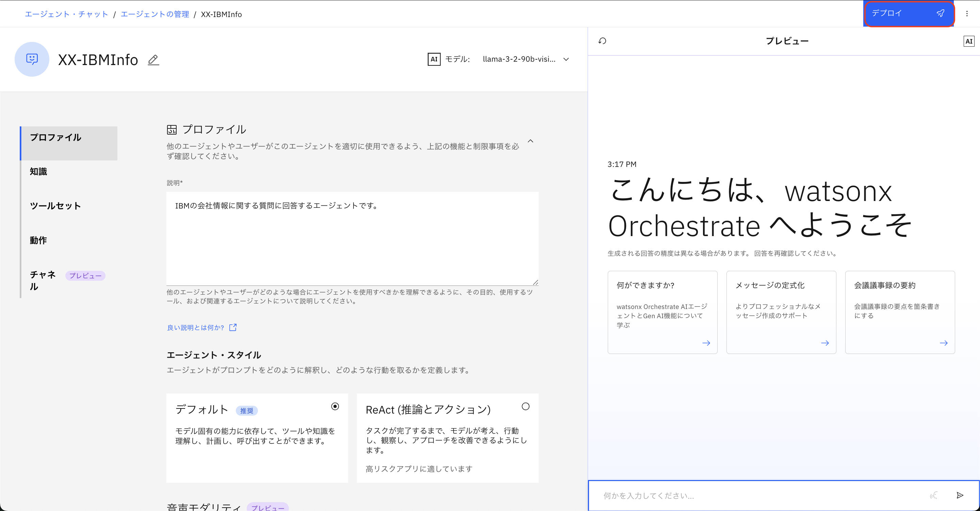Click the pencil icon beside the XX-IBMInfo name
The width and height of the screenshot is (980, 511).
153,60
